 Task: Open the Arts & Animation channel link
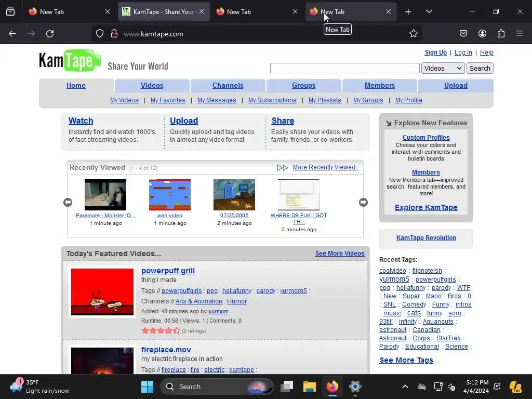point(199,301)
